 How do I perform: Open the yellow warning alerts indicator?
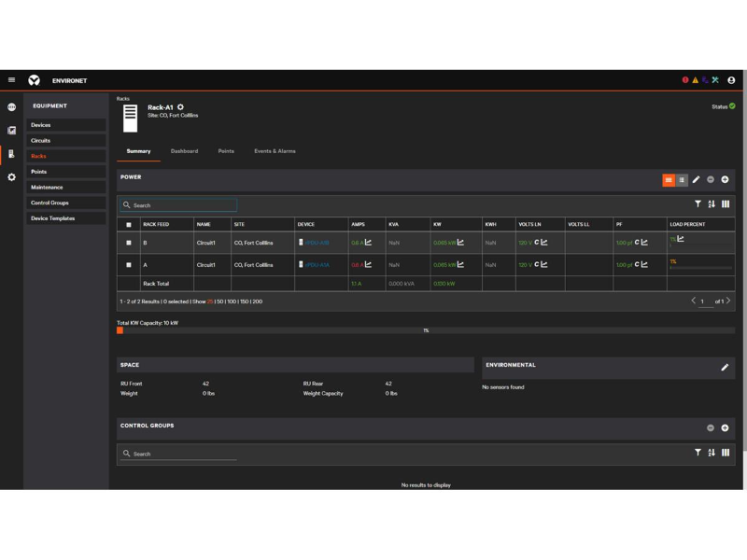coord(695,80)
